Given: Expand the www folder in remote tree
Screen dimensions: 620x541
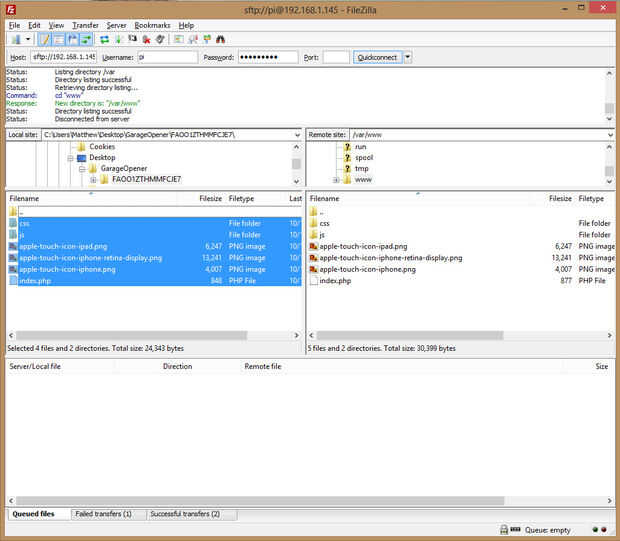Looking at the screenshot, I should pos(336,180).
